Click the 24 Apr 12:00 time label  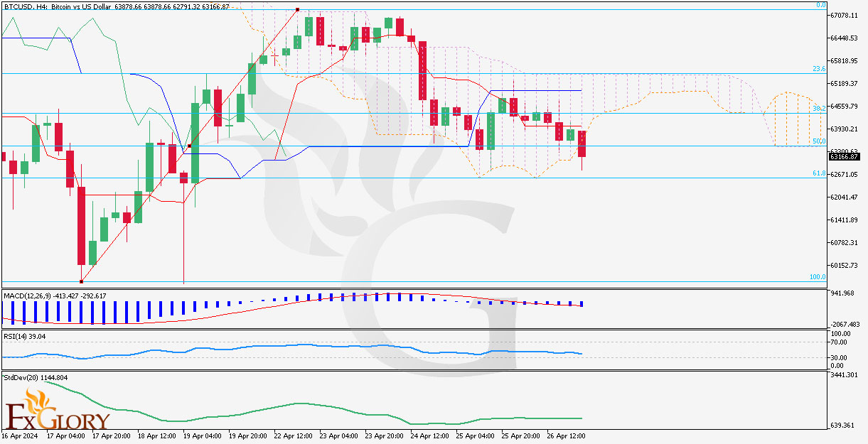tap(430, 435)
